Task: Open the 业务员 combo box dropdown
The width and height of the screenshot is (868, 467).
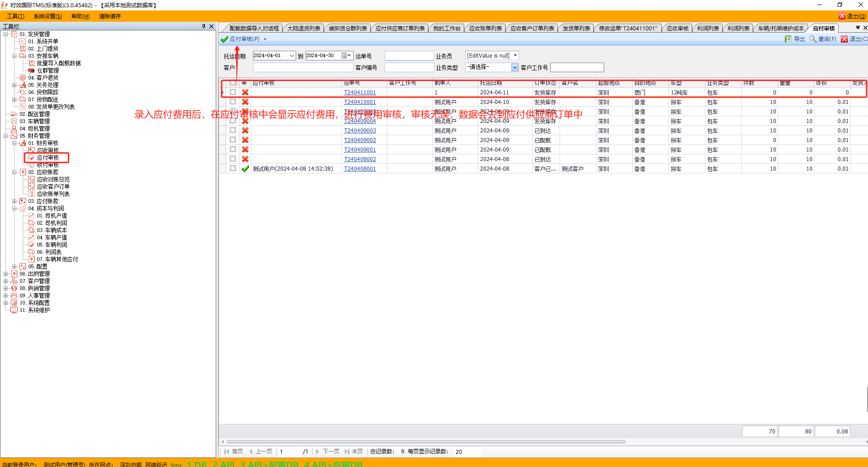Action: click(x=515, y=55)
